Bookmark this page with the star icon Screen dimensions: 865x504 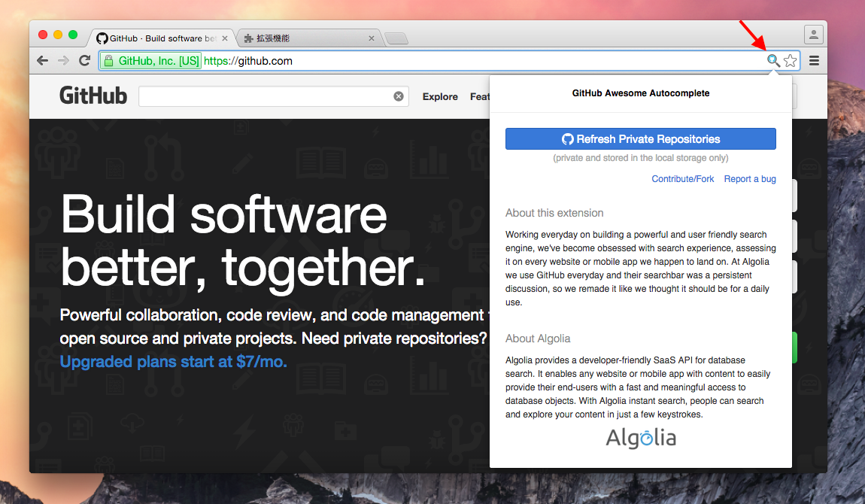click(791, 61)
